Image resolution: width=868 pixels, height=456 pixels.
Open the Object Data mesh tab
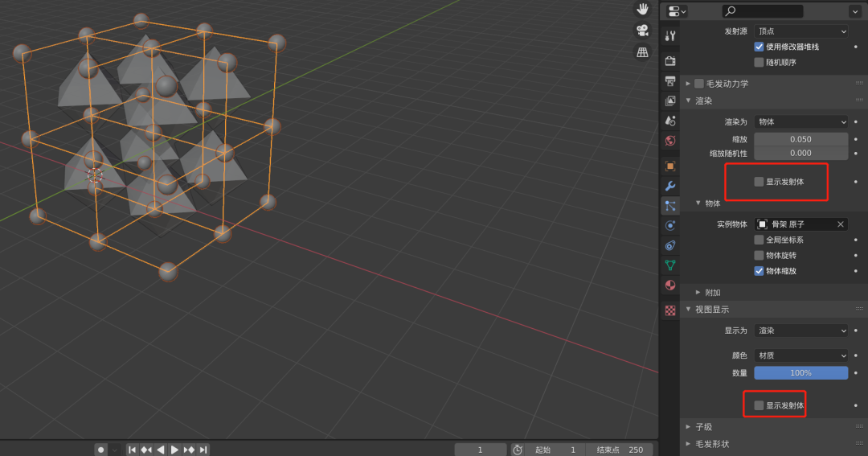click(670, 265)
